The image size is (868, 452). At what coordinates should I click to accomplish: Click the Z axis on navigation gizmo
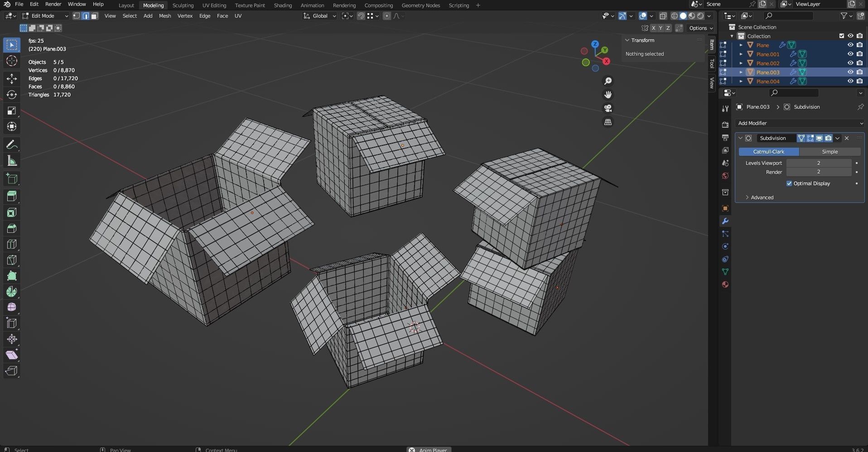click(595, 44)
